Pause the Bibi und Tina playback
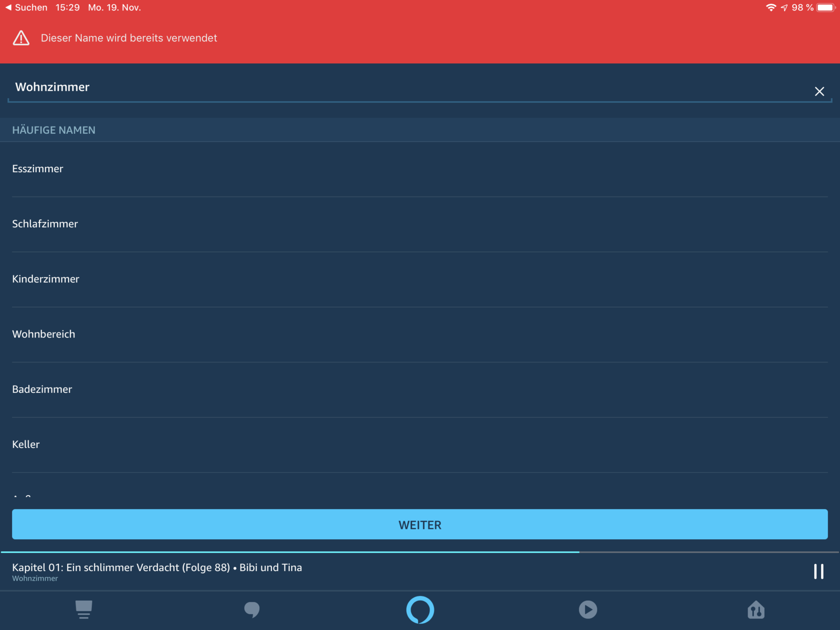Viewport: 840px width, 630px height. pos(818,571)
